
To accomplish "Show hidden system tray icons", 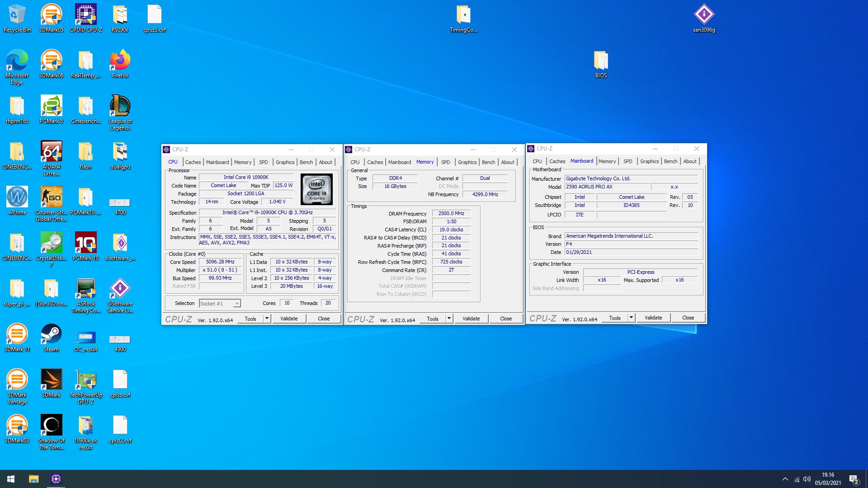I will pyautogui.click(x=785, y=479).
